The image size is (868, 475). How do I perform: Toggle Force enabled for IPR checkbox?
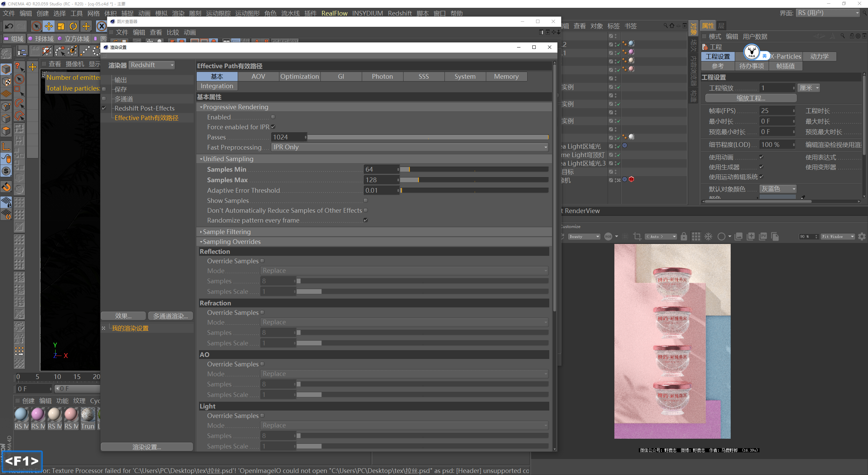(273, 127)
